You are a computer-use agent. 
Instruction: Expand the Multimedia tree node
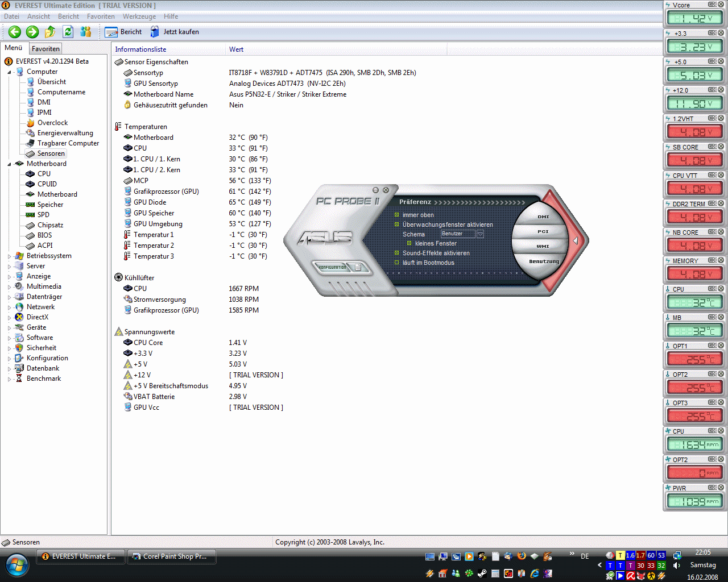(9, 287)
